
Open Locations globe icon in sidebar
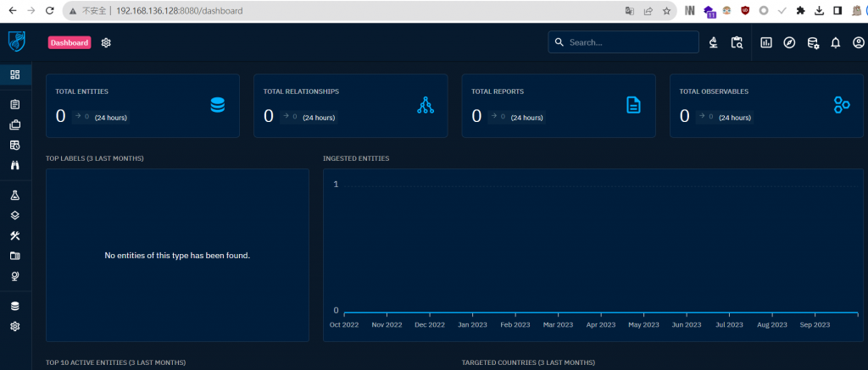coord(15,276)
